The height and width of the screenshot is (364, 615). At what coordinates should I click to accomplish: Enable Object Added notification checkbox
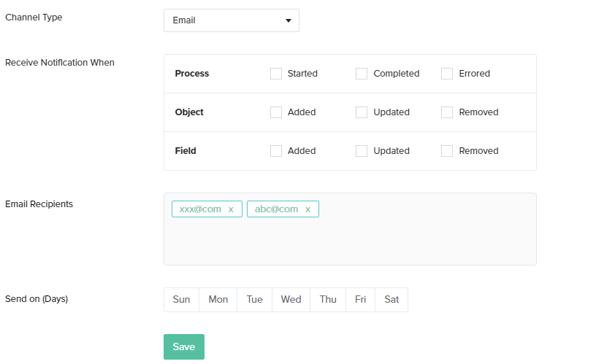tap(276, 112)
